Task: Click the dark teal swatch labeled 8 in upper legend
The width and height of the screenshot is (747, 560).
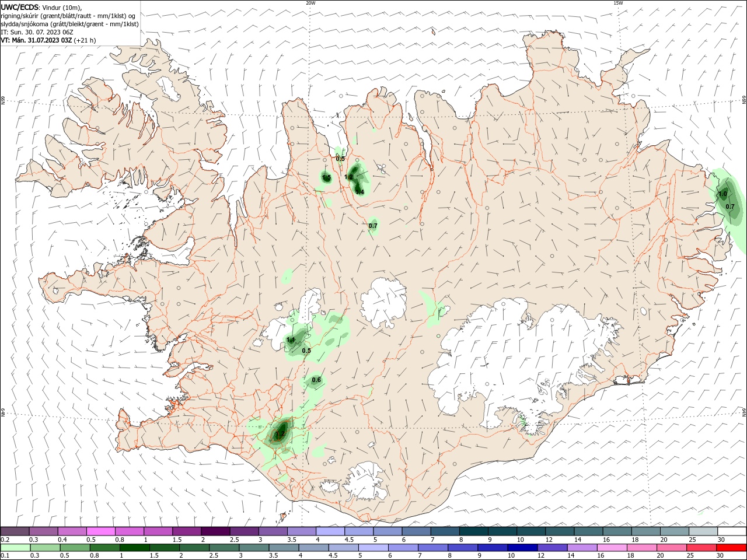Action: tap(474, 531)
